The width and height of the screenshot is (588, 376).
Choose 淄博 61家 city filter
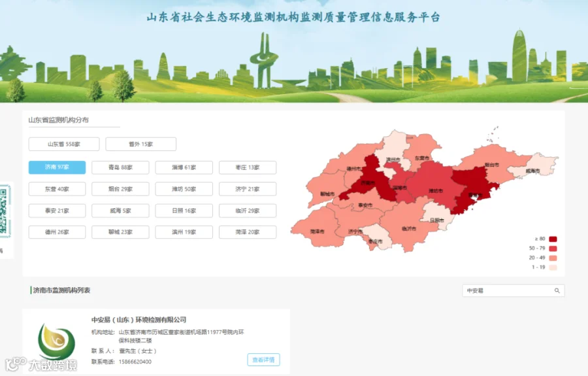(x=184, y=167)
